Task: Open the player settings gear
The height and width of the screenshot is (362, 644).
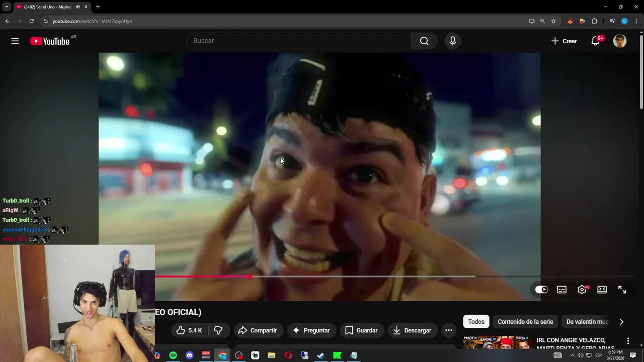Action: click(582, 290)
